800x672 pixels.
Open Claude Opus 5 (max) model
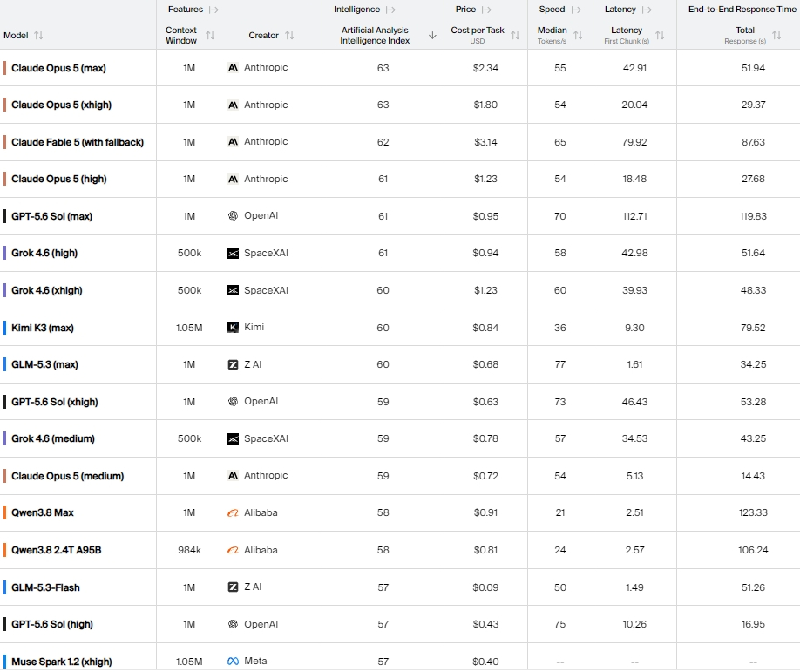coord(58,68)
